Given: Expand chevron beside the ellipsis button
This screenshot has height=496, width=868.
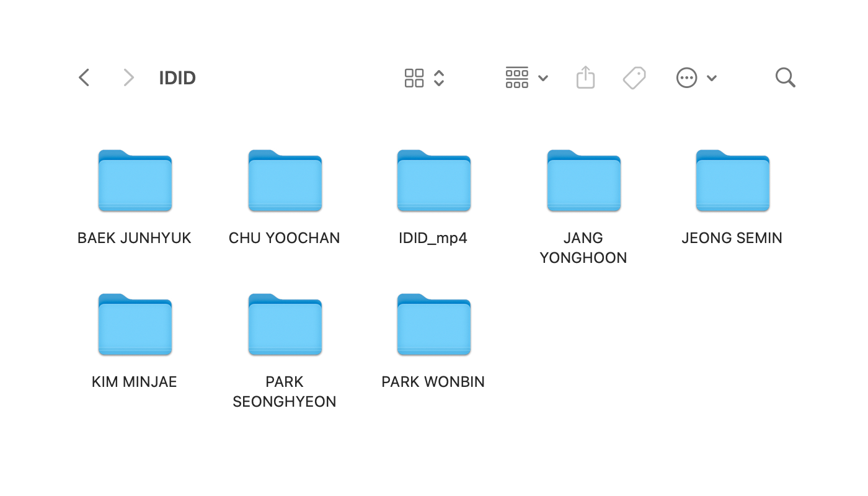Looking at the screenshot, I should 712,78.
